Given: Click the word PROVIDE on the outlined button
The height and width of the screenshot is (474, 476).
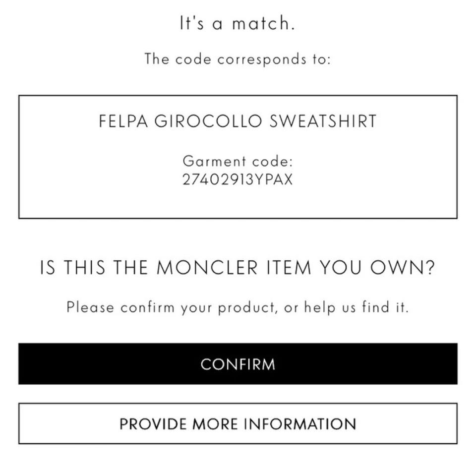Looking at the screenshot, I should coord(153,424).
